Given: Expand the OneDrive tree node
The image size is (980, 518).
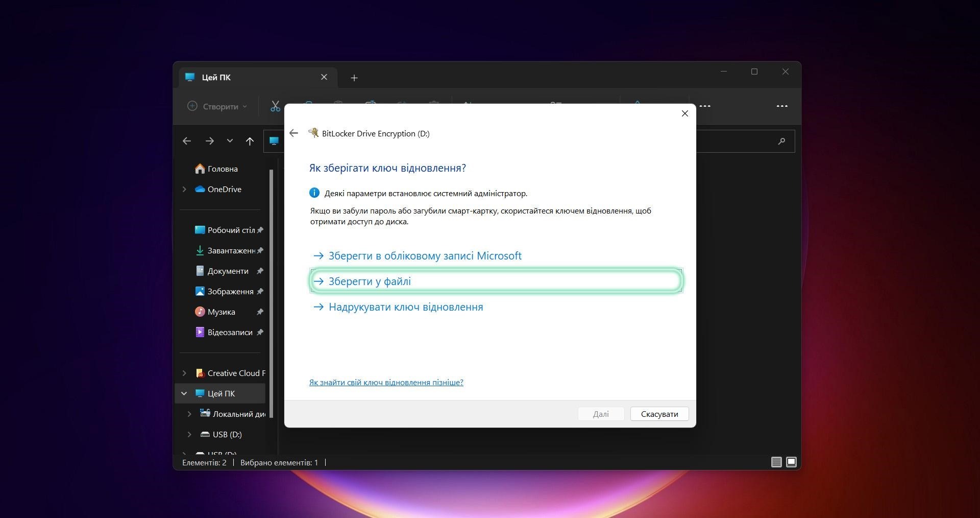Looking at the screenshot, I should click(184, 190).
